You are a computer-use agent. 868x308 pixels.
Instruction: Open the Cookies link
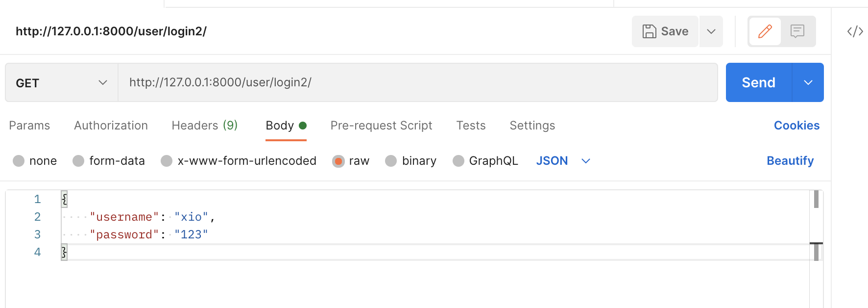point(796,126)
